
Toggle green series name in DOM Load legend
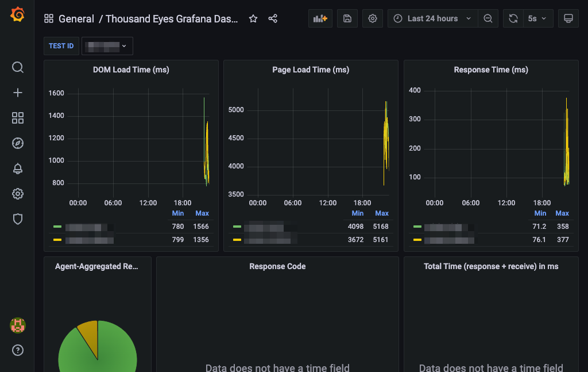point(89,227)
